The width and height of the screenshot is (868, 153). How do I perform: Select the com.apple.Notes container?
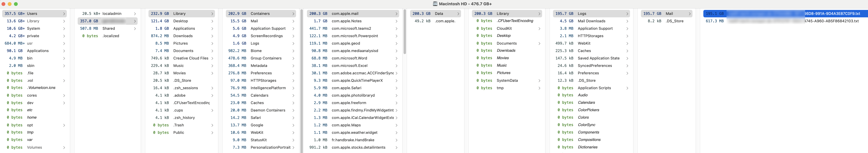353,21
